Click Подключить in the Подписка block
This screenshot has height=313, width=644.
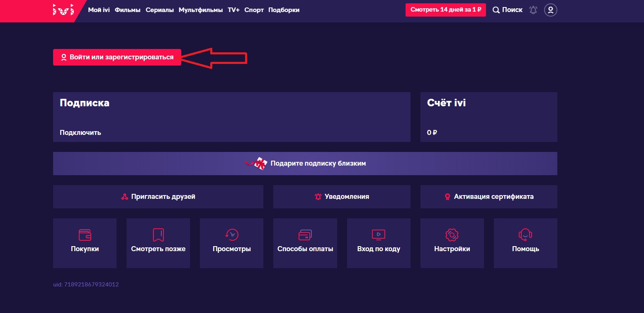(80, 133)
